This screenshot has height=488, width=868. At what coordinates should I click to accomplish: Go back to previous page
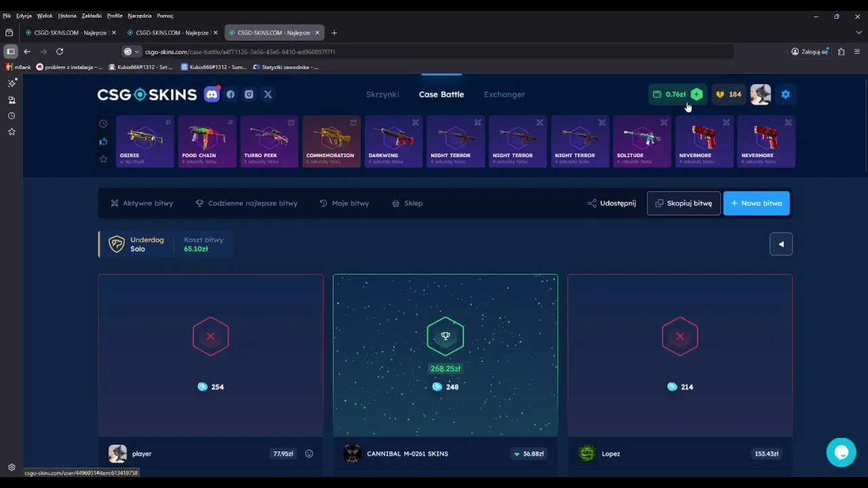[27, 52]
